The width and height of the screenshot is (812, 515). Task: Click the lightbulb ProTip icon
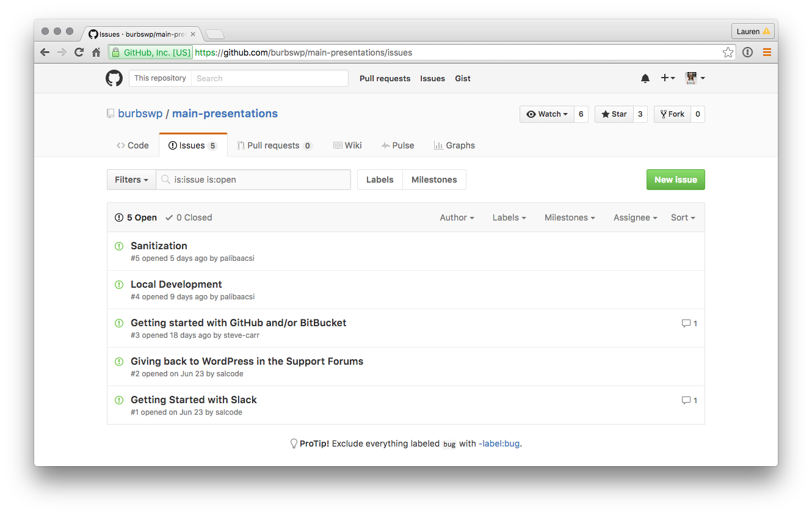coord(294,444)
